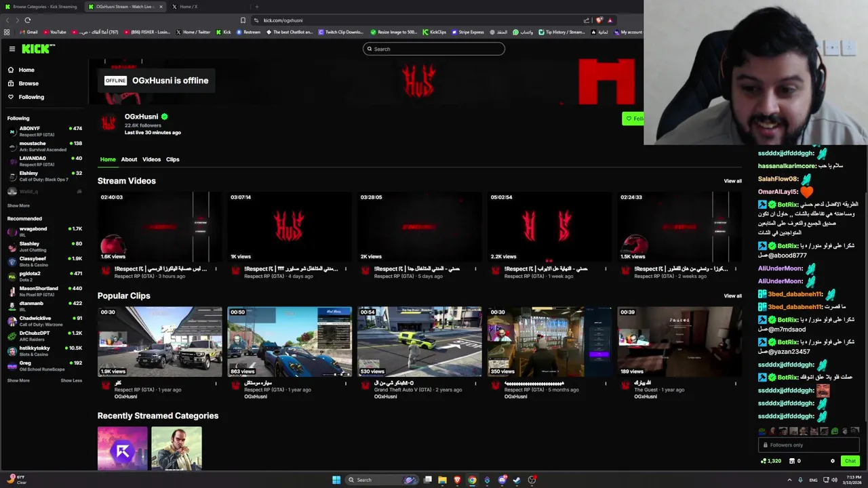The height and width of the screenshot is (488, 868).
Task: Open Windows Start button
Action: (x=336, y=480)
